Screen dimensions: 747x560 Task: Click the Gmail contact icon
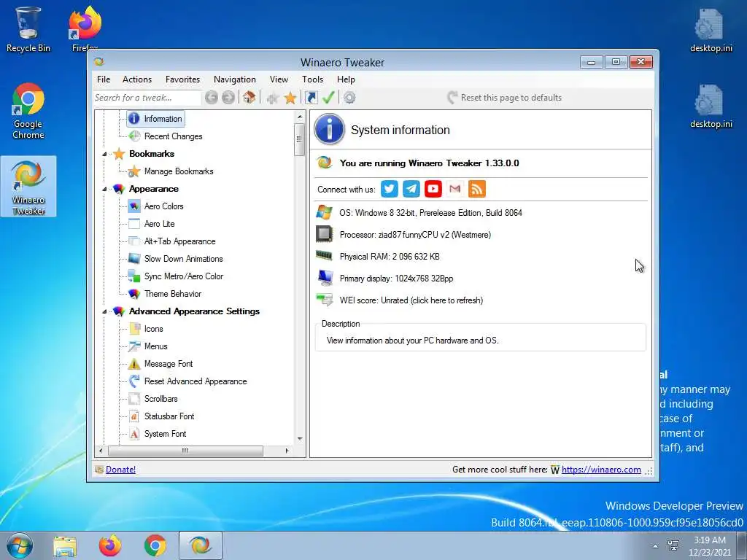point(455,189)
